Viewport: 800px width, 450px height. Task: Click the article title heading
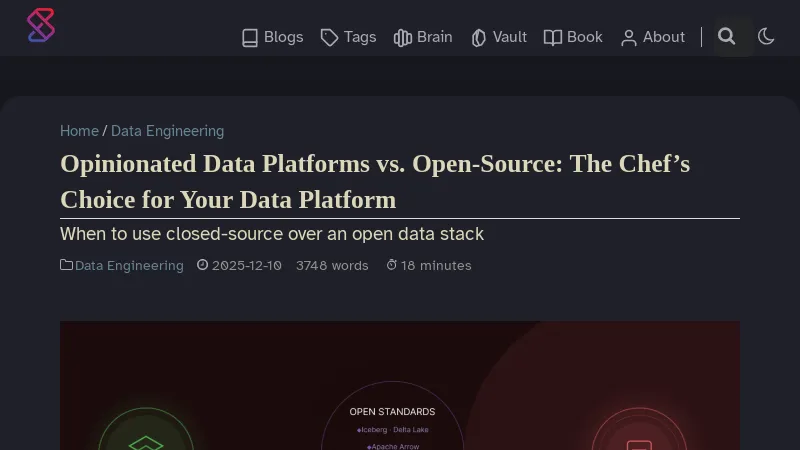[375, 181]
